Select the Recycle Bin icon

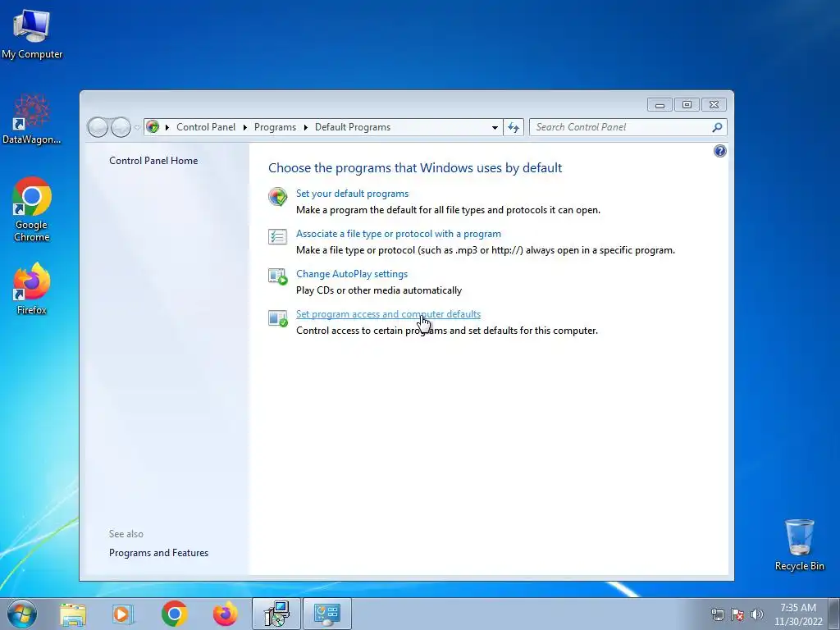coord(799,545)
